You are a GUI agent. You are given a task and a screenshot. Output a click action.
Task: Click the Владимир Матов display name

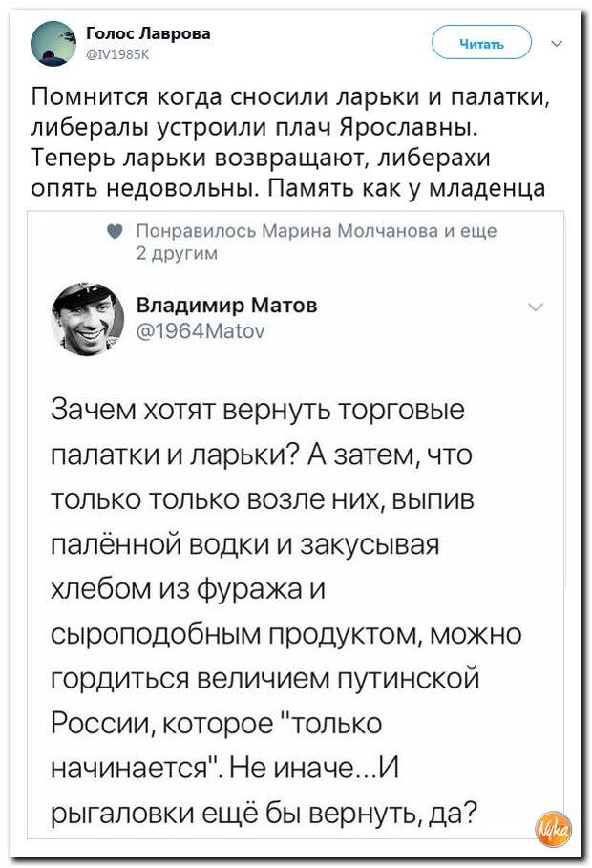(x=227, y=305)
